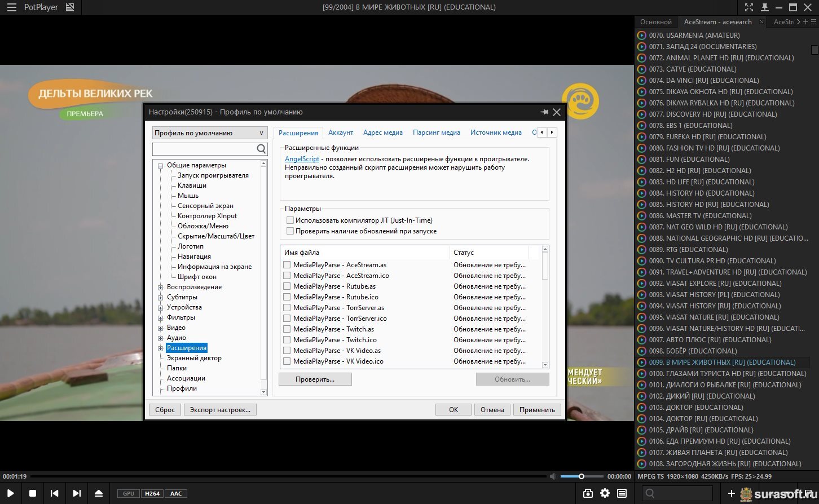The image size is (819, 504).
Task: Open the Основной playlist tab
Action: pos(655,22)
